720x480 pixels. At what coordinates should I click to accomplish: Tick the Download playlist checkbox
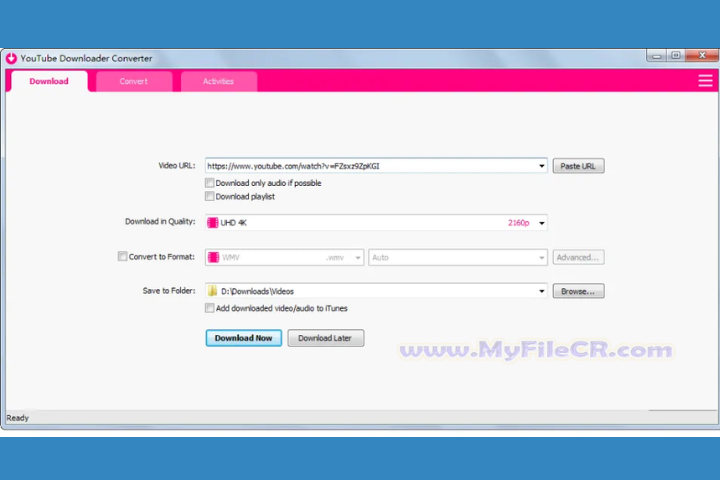click(209, 197)
